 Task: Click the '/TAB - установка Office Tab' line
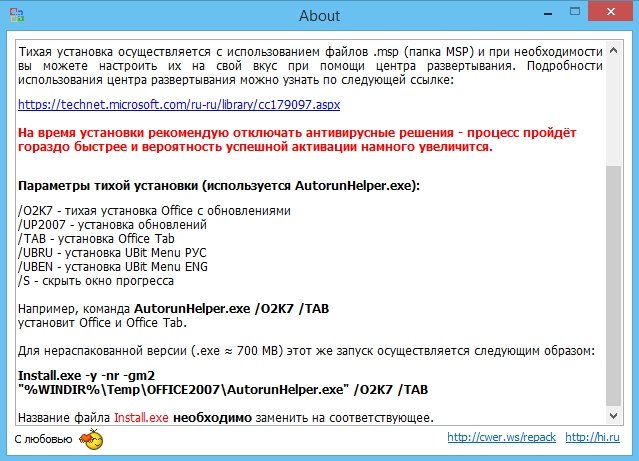click(x=96, y=238)
